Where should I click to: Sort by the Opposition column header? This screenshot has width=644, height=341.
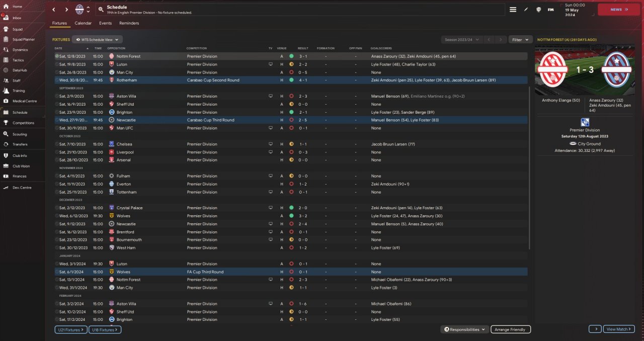(x=116, y=48)
